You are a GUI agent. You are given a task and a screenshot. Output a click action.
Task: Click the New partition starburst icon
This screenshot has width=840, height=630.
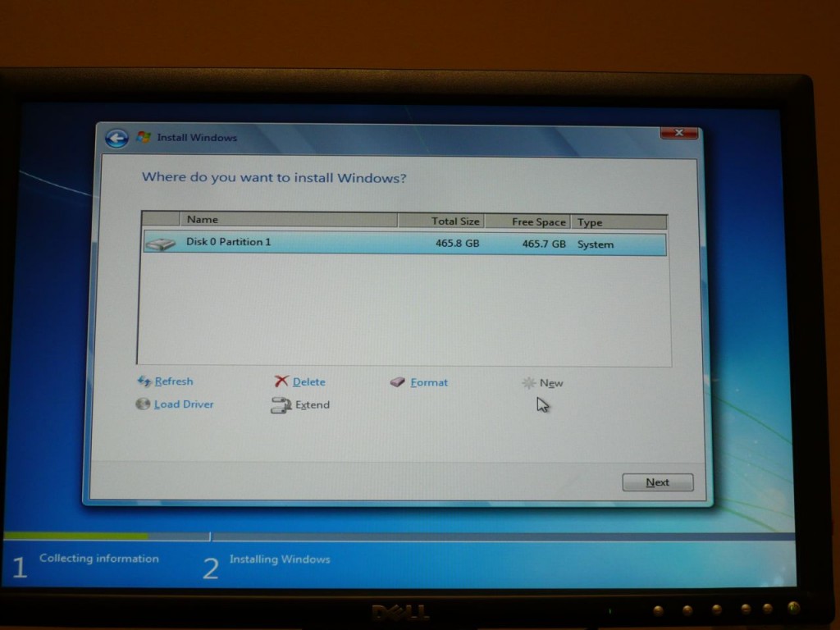click(x=529, y=382)
